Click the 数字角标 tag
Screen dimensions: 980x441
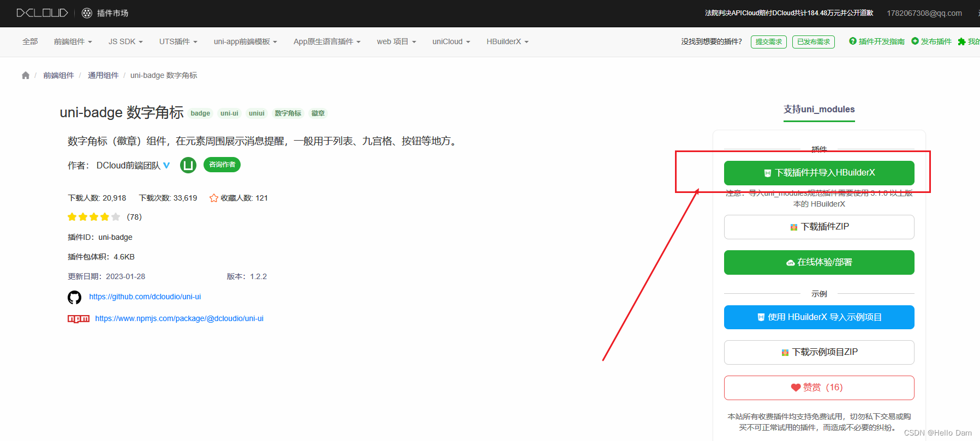288,113
